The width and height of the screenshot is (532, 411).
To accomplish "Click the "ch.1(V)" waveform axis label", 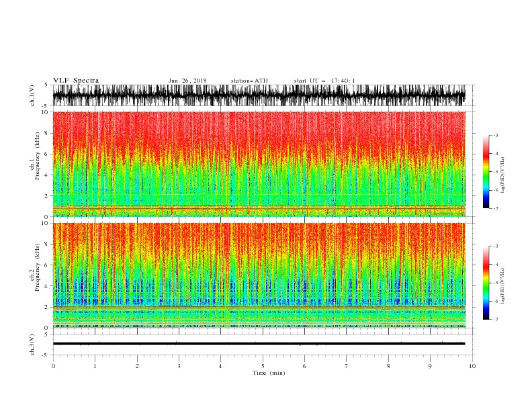I will [32, 95].
